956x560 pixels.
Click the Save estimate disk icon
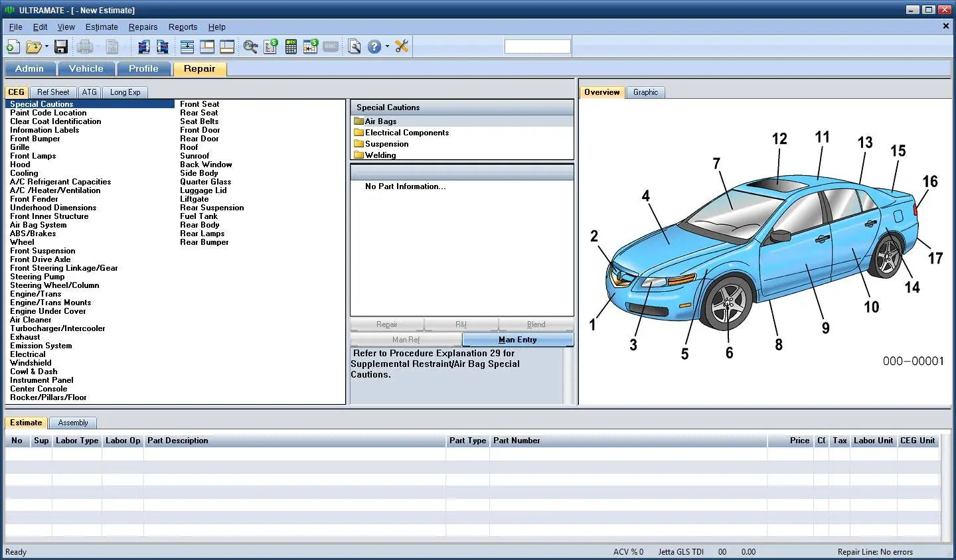pos(60,46)
